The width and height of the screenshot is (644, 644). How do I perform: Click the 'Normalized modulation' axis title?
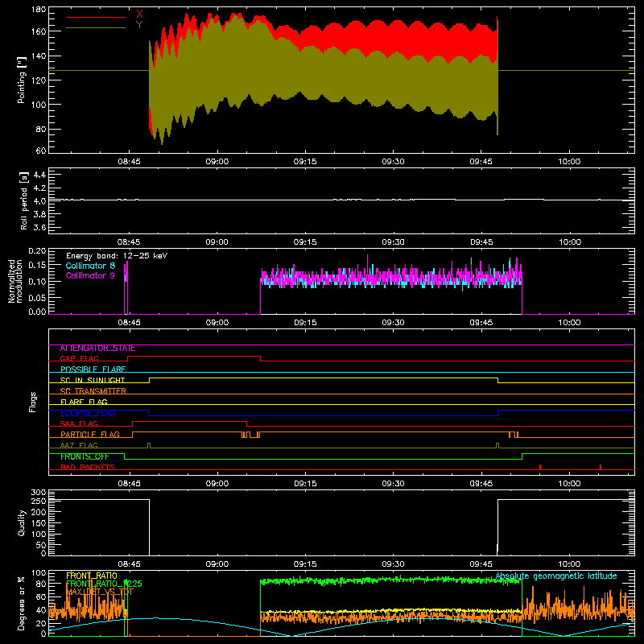click(x=15, y=281)
